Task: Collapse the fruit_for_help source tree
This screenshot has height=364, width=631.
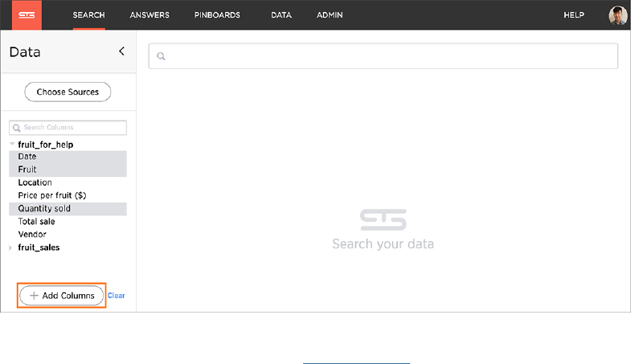Action: click(12, 144)
